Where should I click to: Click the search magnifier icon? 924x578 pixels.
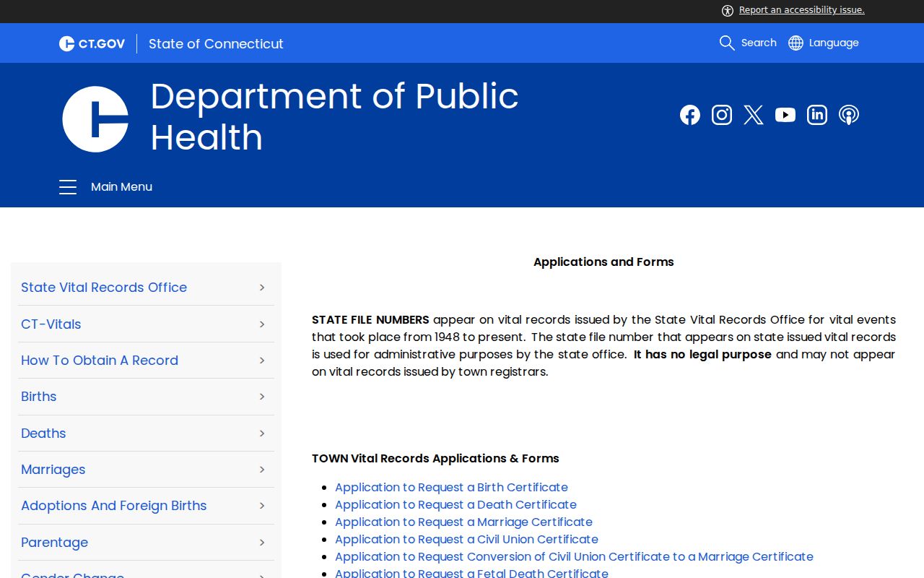pos(727,43)
